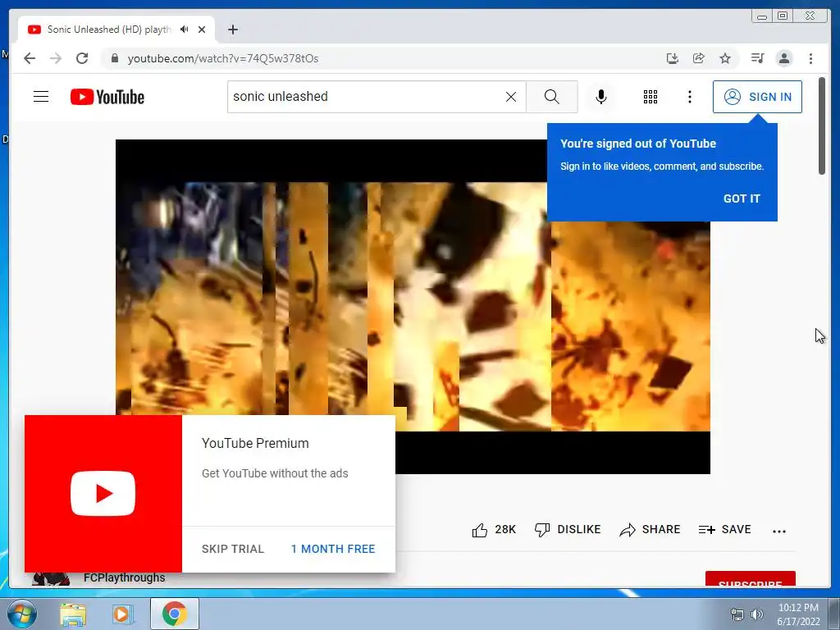Bookmark this page with star
The height and width of the screenshot is (630, 840).
coord(725,58)
